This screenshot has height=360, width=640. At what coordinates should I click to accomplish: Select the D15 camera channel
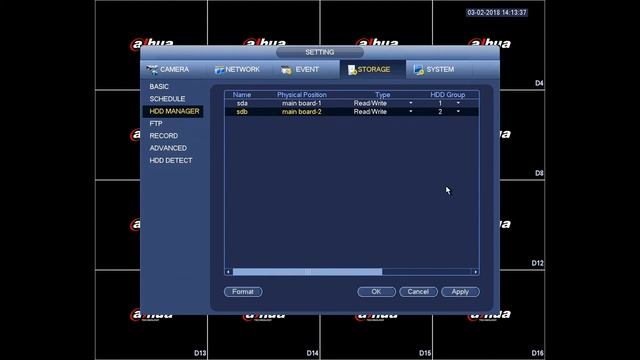425,353
